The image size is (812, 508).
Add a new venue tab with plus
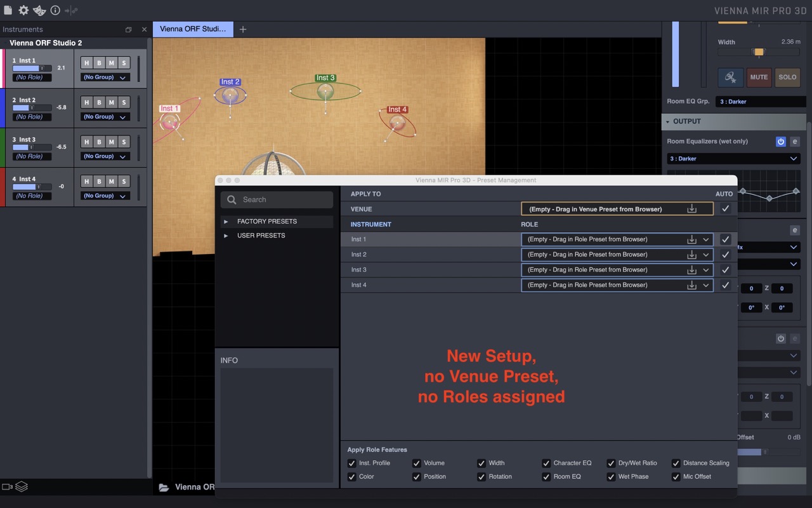tap(242, 29)
